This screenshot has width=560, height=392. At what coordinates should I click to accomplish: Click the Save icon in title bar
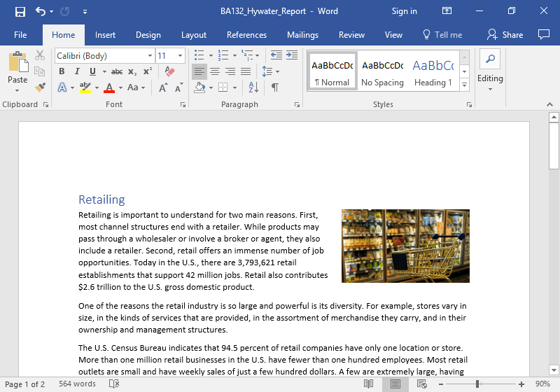[x=20, y=11]
